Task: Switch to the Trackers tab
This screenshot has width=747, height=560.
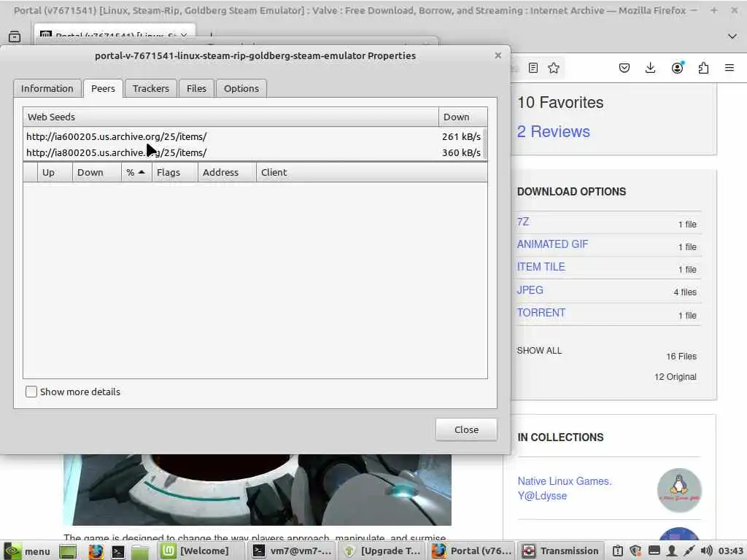Action: coord(151,88)
